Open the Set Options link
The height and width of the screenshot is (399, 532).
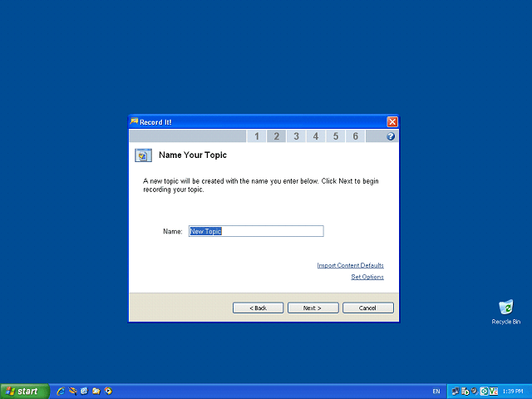367,277
